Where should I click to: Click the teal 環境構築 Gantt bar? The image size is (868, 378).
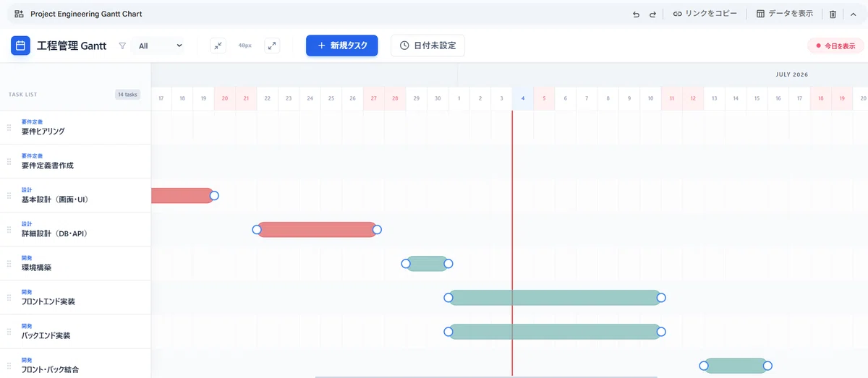pyautogui.click(x=427, y=264)
